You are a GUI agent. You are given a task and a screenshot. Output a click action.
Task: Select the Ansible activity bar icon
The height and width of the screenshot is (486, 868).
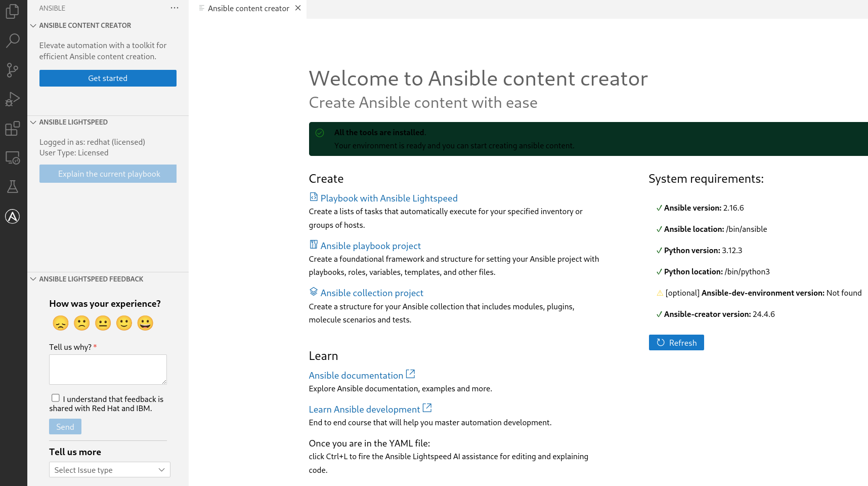pos(13,216)
